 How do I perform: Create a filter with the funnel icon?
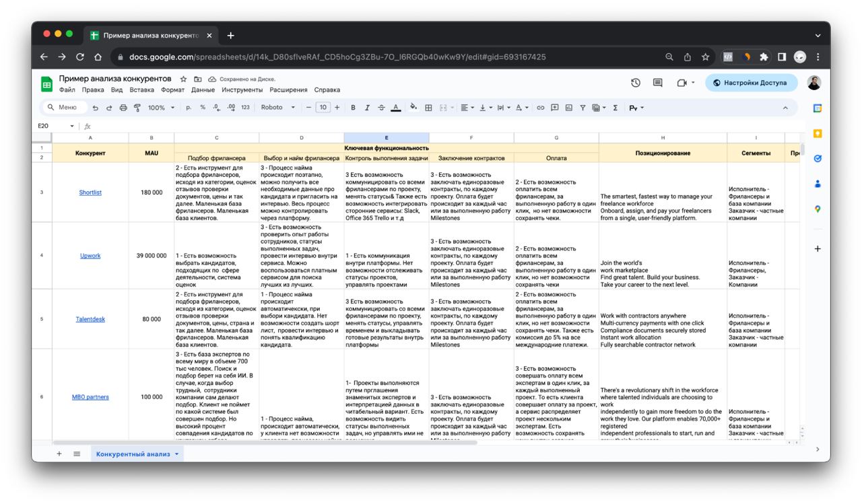(x=583, y=108)
